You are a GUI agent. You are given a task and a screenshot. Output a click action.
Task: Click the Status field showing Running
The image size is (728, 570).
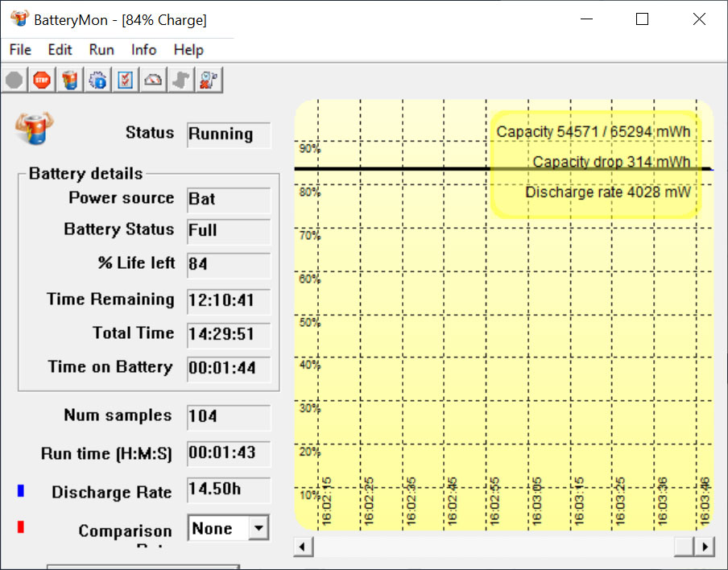click(x=229, y=134)
